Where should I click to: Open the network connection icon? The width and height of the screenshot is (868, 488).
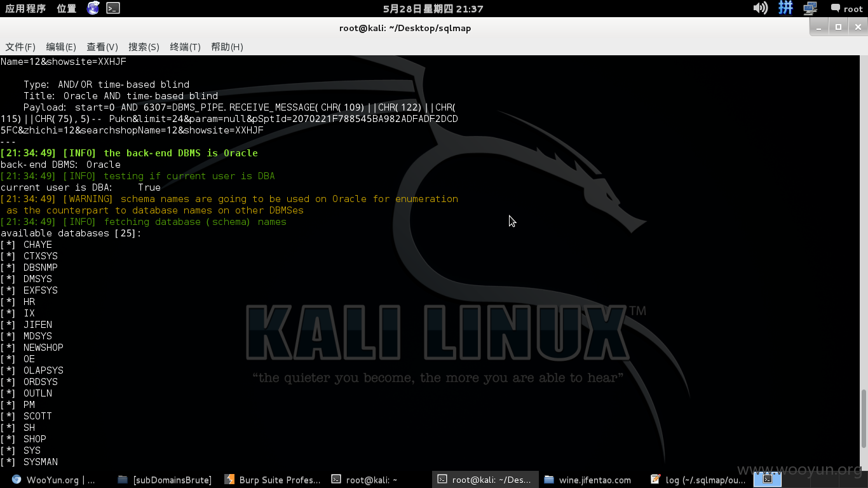[810, 8]
